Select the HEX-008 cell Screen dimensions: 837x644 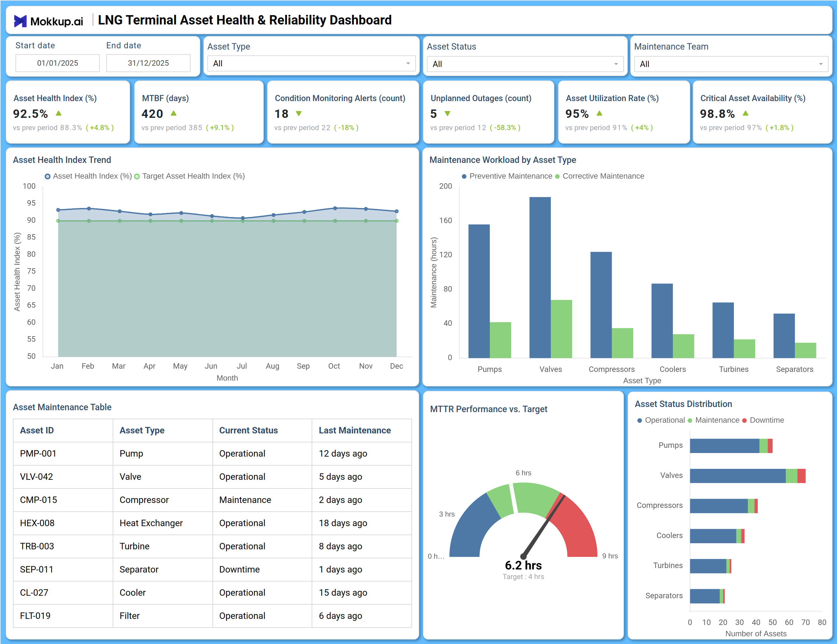[63, 523]
